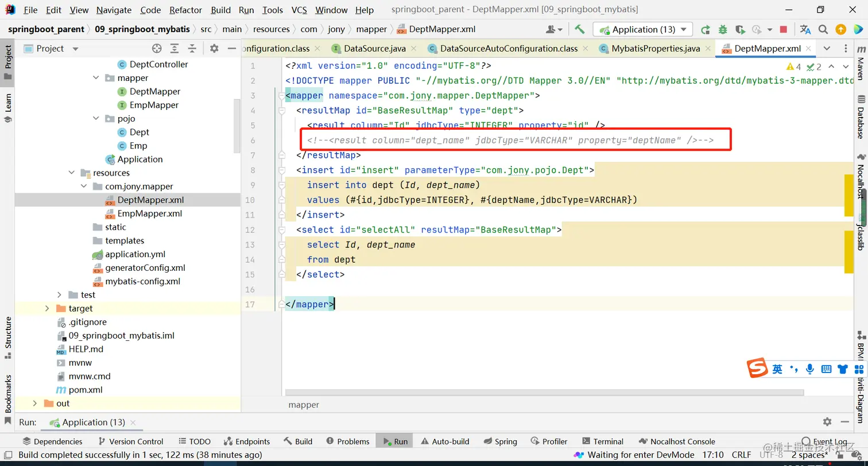Click the select opened file target icon

pyautogui.click(x=157, y=49)
